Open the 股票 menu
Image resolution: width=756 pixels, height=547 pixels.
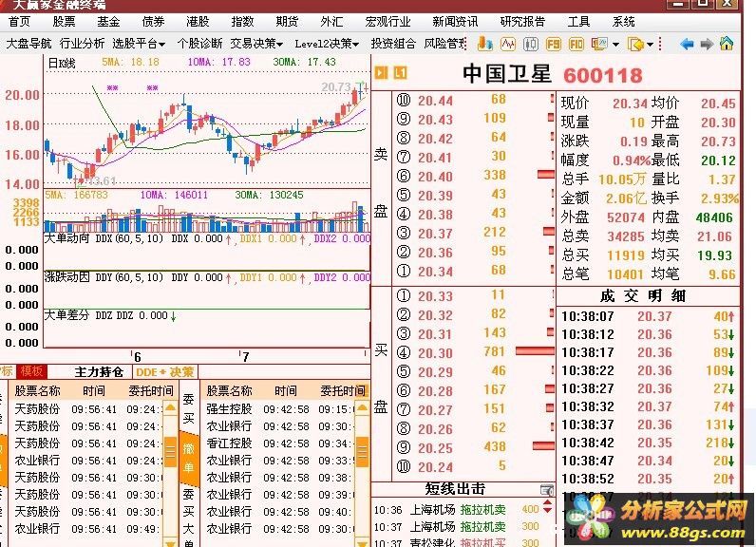(65, 22)
